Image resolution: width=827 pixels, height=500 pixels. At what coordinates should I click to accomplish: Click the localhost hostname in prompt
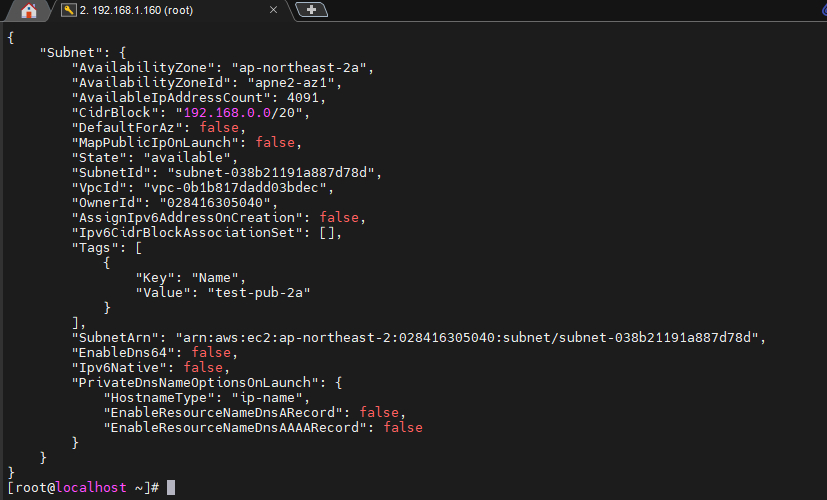91,488
